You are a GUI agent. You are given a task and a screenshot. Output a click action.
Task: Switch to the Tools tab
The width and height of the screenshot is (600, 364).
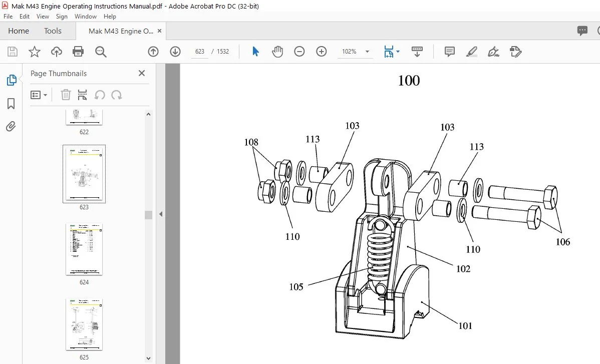point(53,31)
